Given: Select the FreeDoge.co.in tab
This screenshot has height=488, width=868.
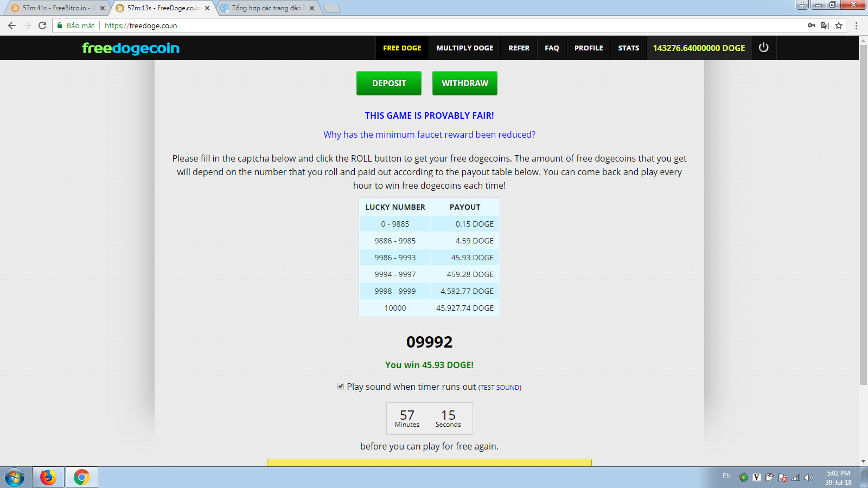Looking at the screenshot, I should coord(162,8).
